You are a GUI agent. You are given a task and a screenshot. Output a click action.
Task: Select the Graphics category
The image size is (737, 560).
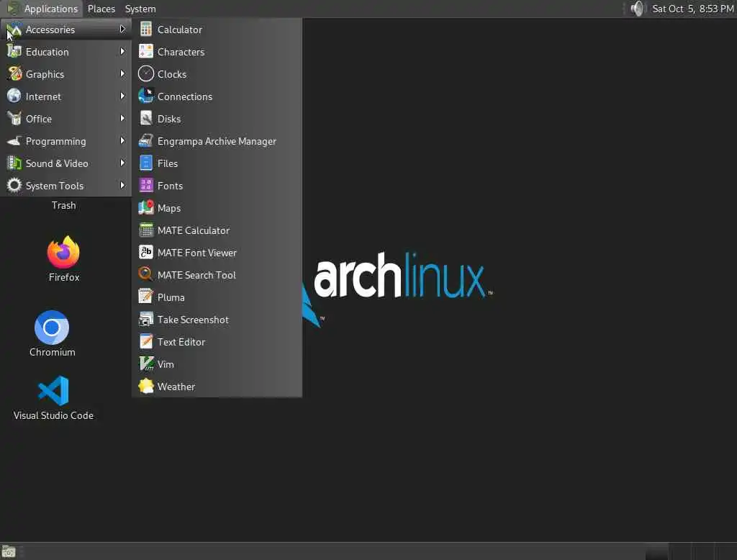(65, 74)
